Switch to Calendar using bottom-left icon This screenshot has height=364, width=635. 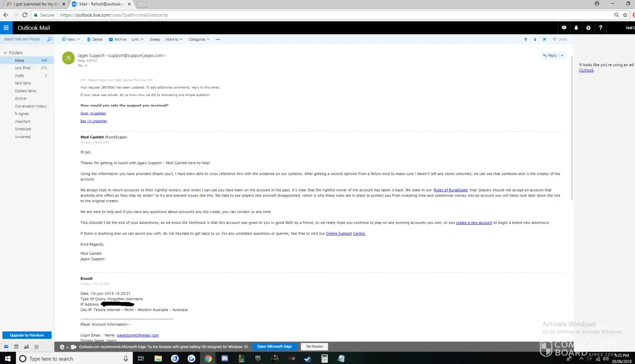pyautogui.click(x=16, y=347)
